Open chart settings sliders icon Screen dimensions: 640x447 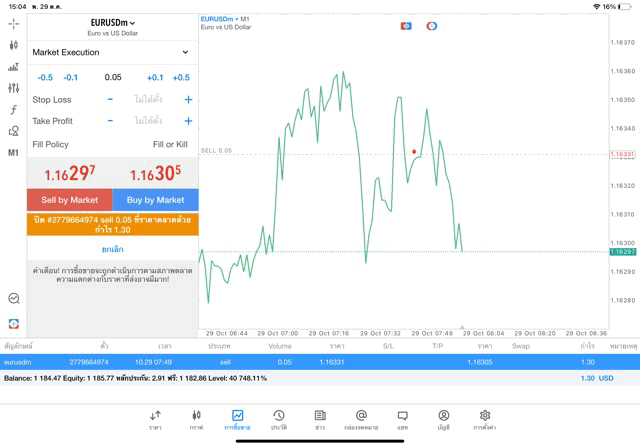pos(13,88)
